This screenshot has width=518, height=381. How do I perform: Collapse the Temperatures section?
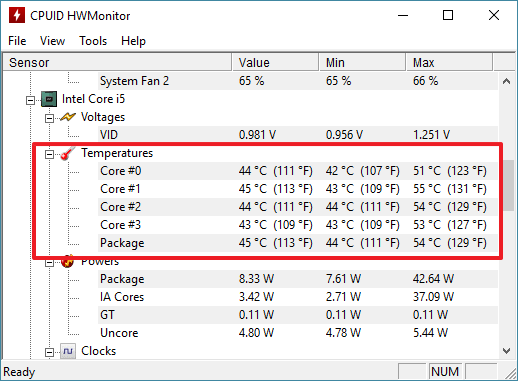point(49,154)
